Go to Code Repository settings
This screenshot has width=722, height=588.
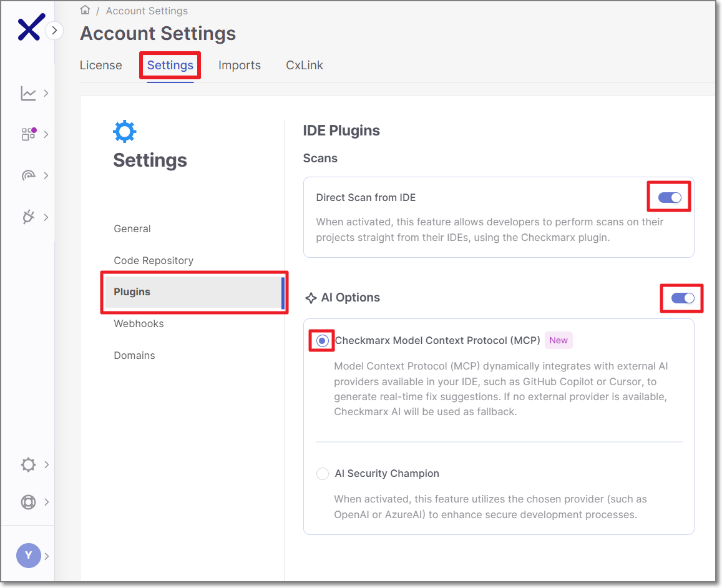[x=154, y=260]
